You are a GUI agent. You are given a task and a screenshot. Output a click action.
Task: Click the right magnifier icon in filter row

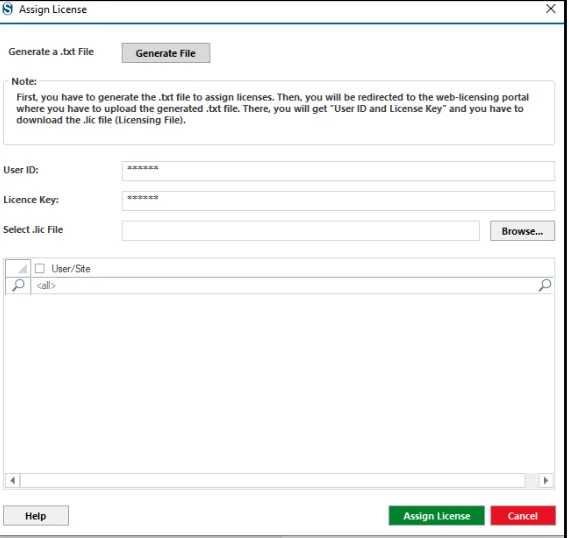coord(545,285)
